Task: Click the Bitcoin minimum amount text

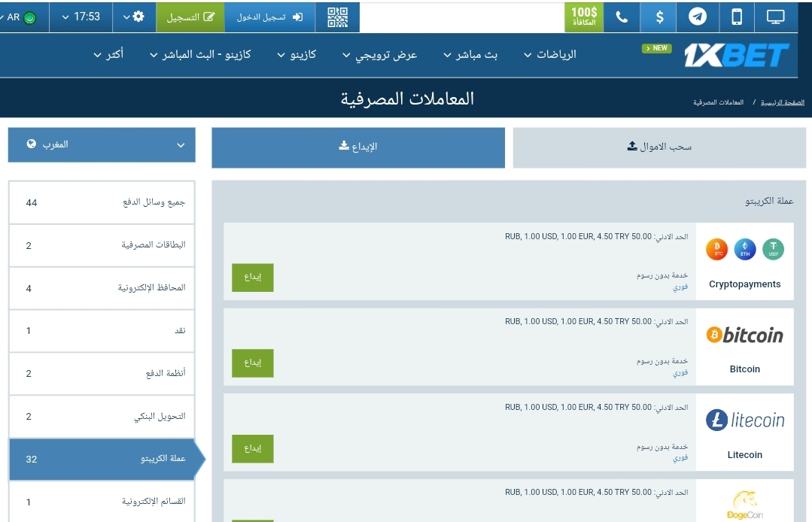Action: coord(597,322)
